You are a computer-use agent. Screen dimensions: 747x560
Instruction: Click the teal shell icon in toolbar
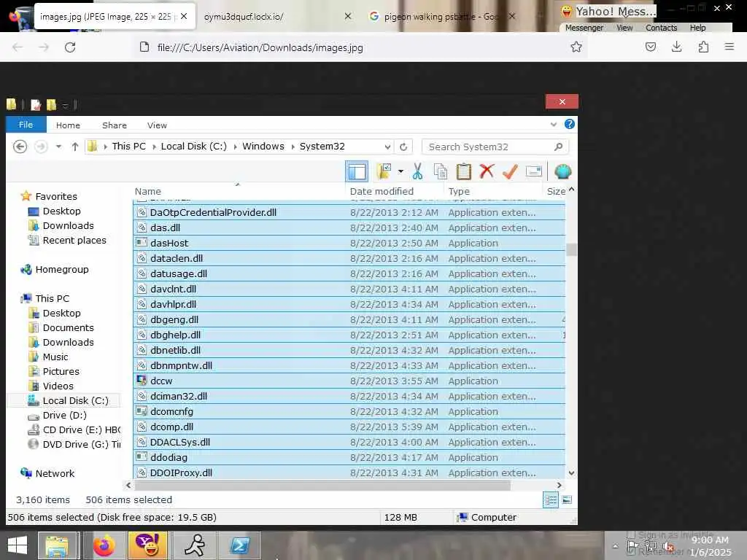point(562,171)
